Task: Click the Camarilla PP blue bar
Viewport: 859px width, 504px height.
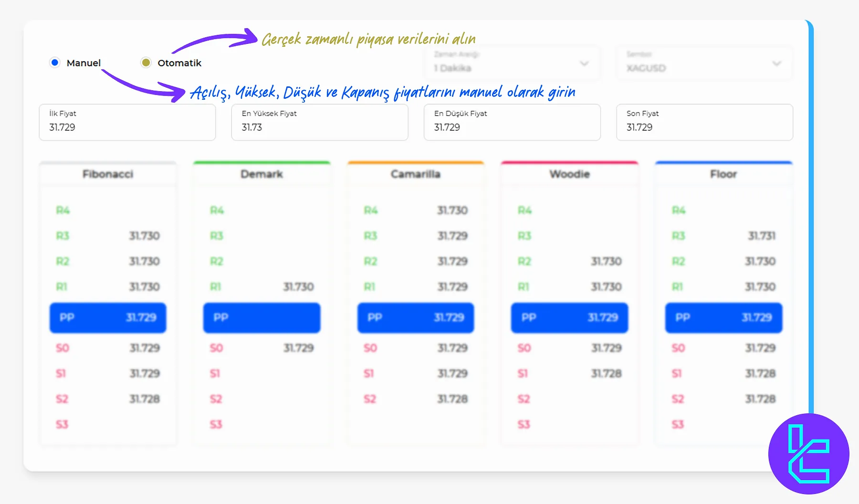Action: pyautogui.click(x=415, y=318)
